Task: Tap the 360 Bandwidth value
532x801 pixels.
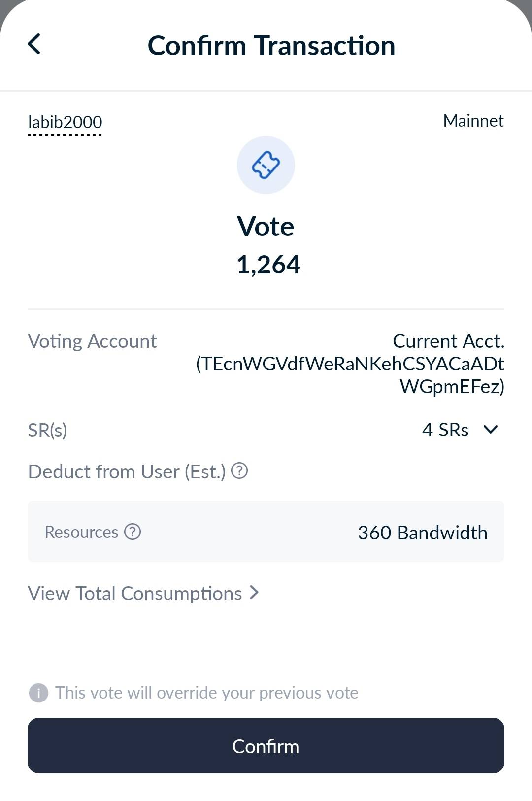Action: [422, 533]
